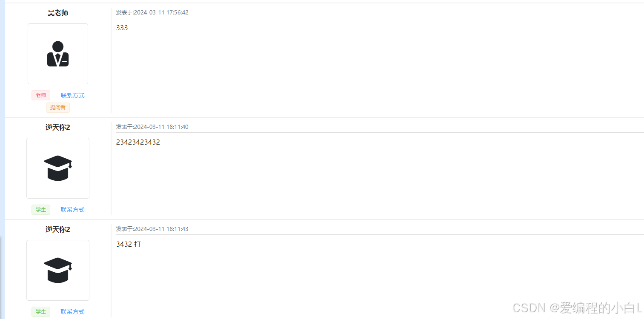Viewport: 644px width, 319px height.
Task: Click the reply text 23423423432
Action: point(138,142)
